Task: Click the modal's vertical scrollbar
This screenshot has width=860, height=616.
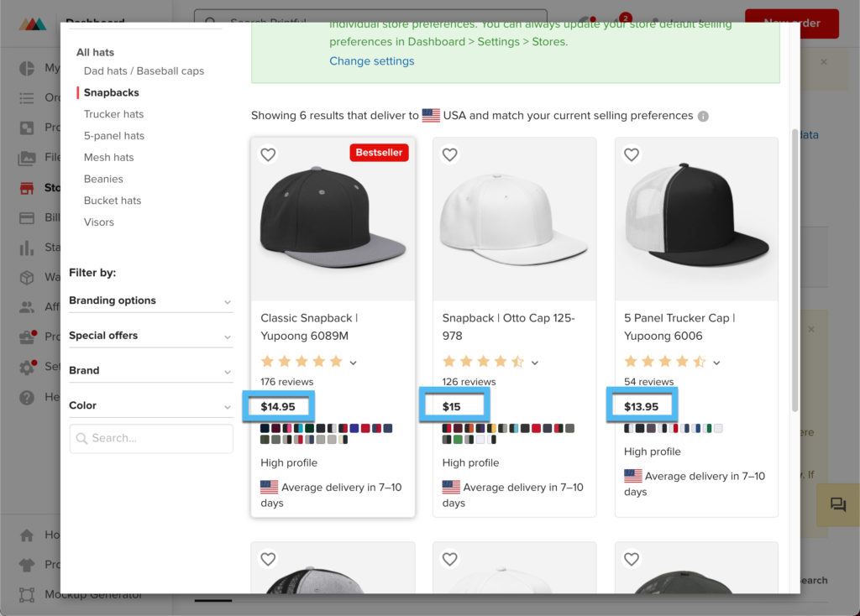Action: click(x=794, y=271)
